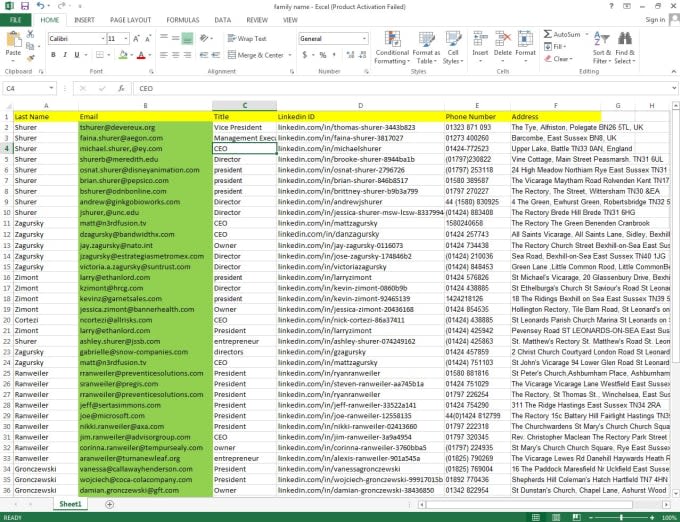The height and width of the screenshot is (522, 680).
Task: Open the Clear dropdown in Editing group
Action: [559, 59]
